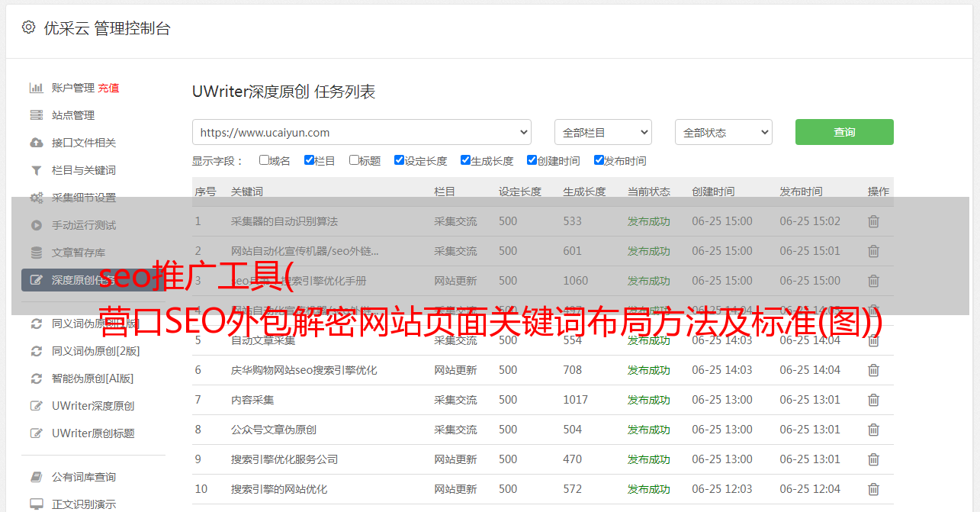Click 发布成功 status in row 9
The height and width of the screenshot is (512, 980).
649,459
